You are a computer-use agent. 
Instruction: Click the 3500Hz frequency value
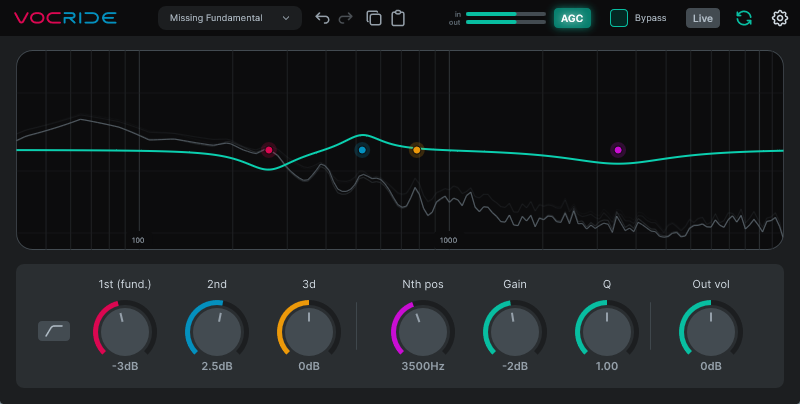pyautogui.click(x=423, y=366)
